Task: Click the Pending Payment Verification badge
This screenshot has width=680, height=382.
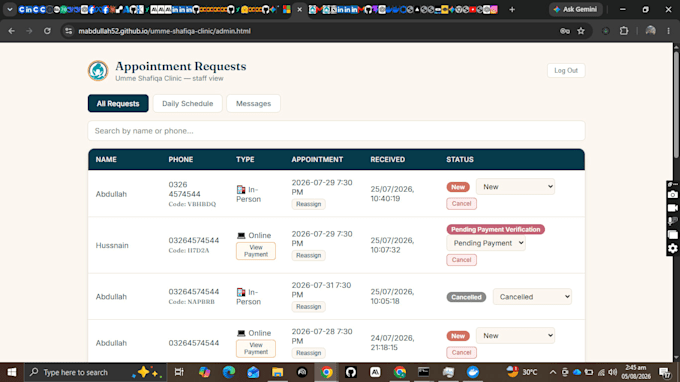Action: (496, 229)
